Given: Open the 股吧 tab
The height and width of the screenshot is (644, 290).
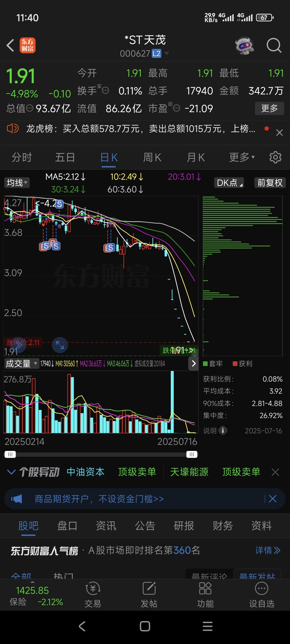Looking at the screenshot, I should 28,526.
